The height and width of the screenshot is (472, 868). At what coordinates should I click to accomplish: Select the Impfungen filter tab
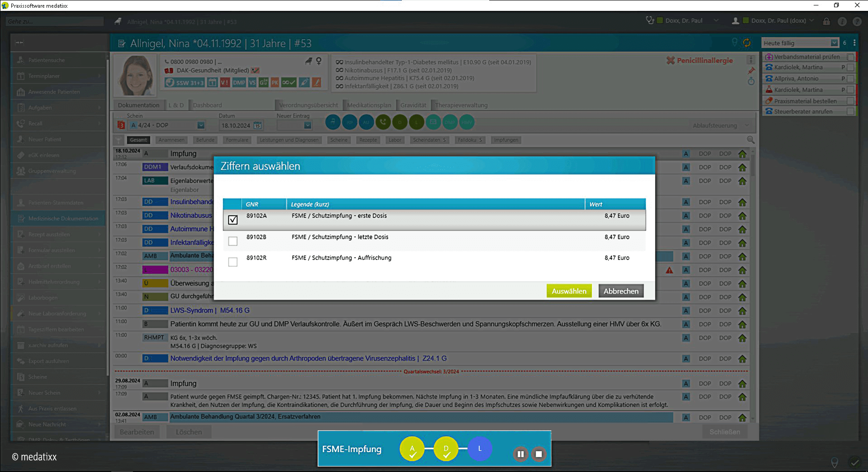tap(506, 140)
